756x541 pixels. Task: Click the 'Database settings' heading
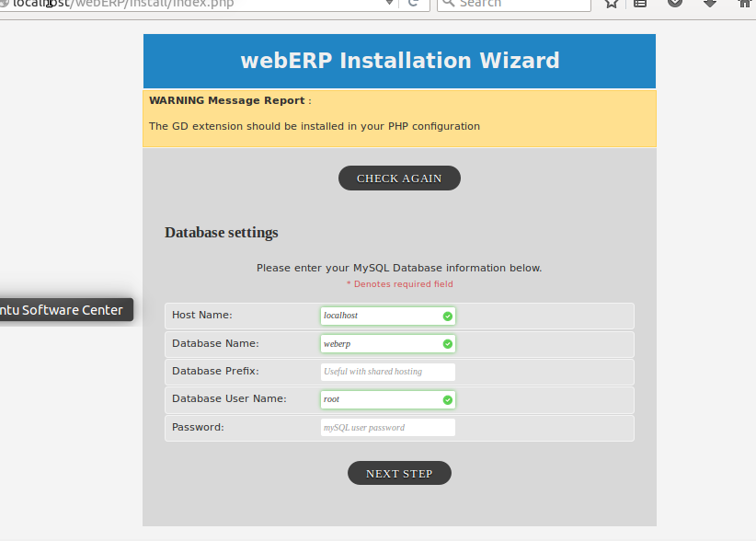coord(222,233)
